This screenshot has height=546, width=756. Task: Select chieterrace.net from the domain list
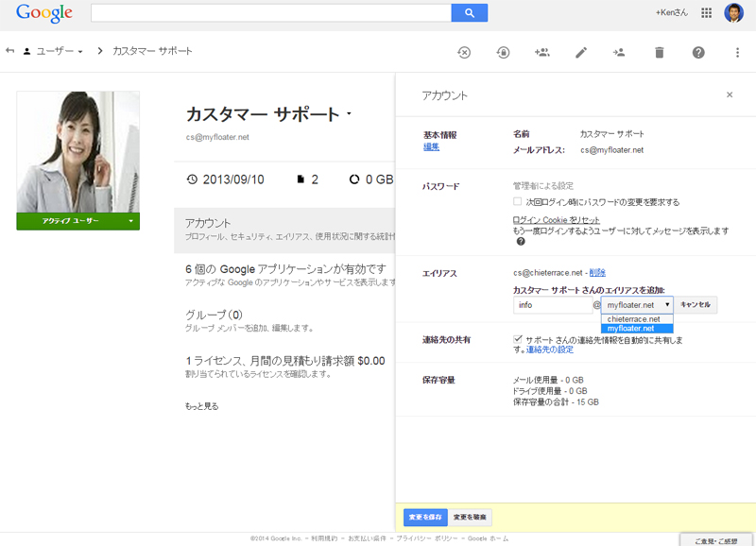click(634, 319)
